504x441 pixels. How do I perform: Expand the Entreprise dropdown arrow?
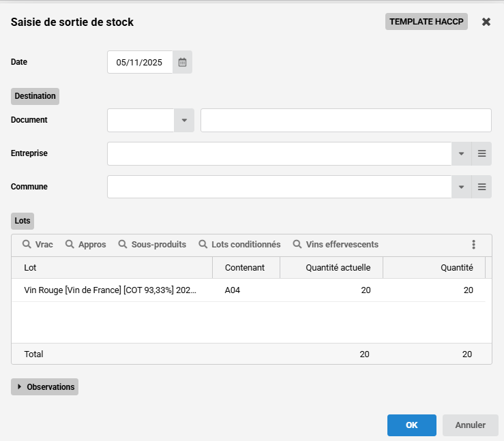[x=461, y=153]
